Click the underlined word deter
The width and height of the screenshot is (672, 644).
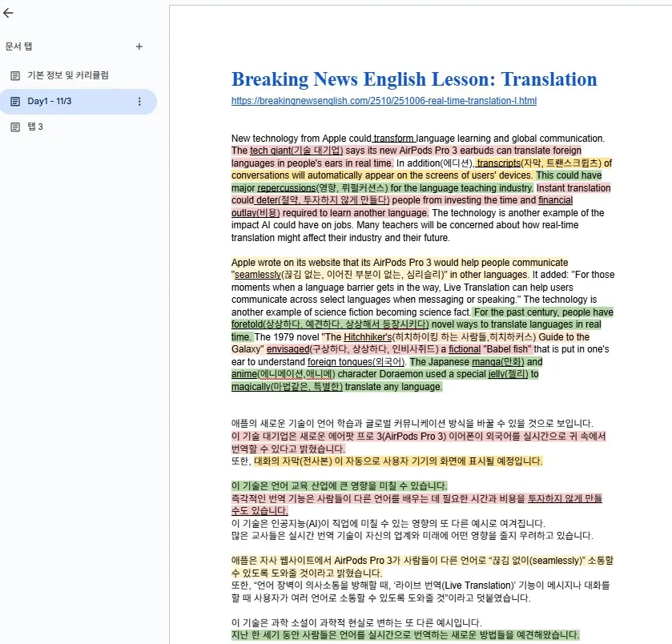(267, 200)
